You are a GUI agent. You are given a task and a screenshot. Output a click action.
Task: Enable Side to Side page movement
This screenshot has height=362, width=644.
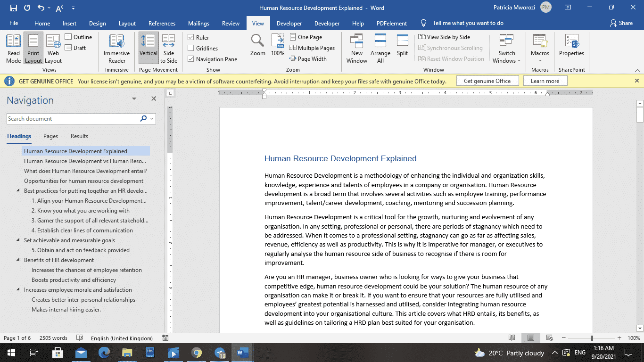pos(169,47)
